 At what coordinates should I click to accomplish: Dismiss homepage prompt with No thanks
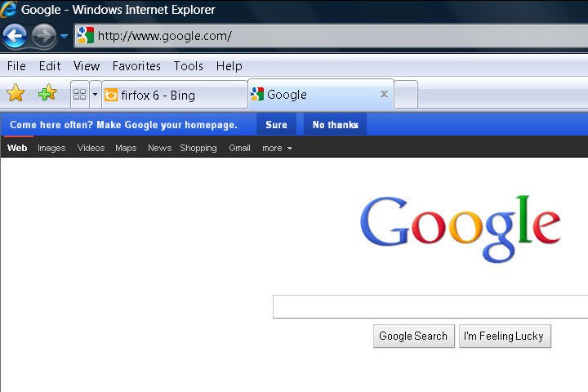pos(336,124)
